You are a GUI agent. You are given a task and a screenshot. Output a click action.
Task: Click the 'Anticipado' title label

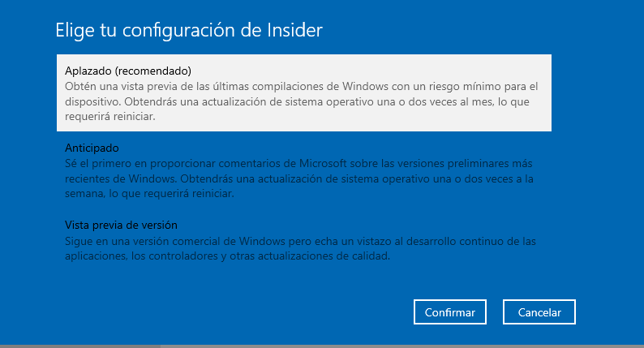(x=92, y=148)
